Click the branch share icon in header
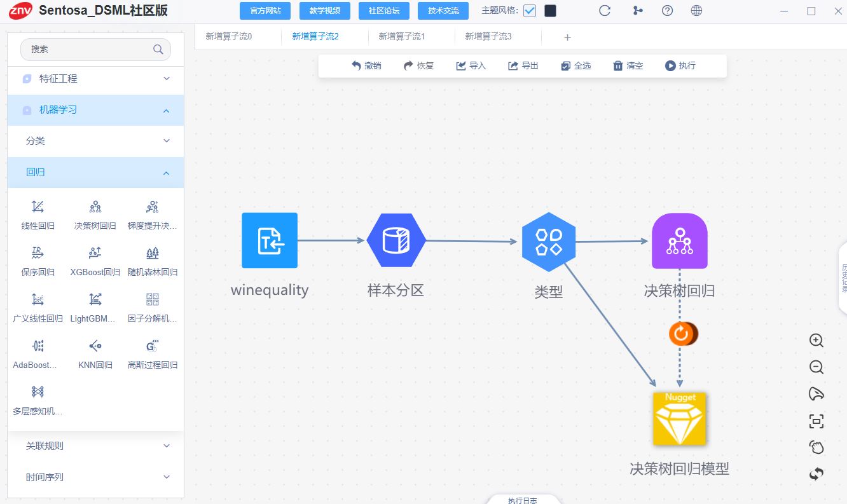 [x=638, y=11]
